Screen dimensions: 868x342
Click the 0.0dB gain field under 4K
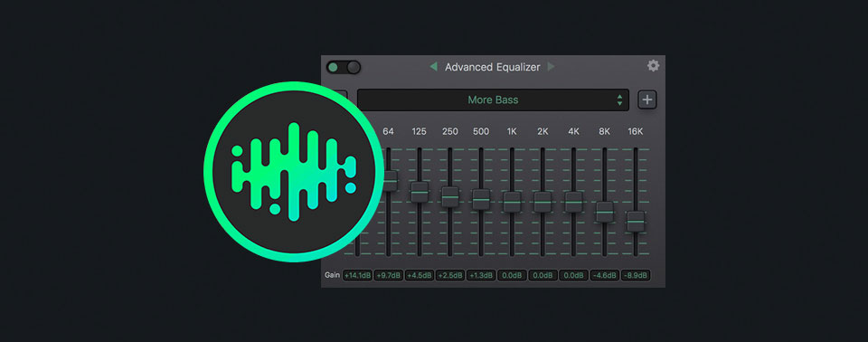573,275
